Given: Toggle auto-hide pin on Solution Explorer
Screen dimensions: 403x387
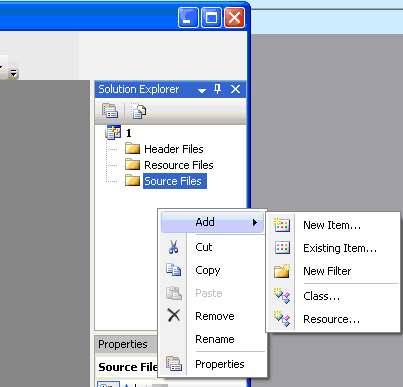Looking at the screenshot, I should [217, 89].
